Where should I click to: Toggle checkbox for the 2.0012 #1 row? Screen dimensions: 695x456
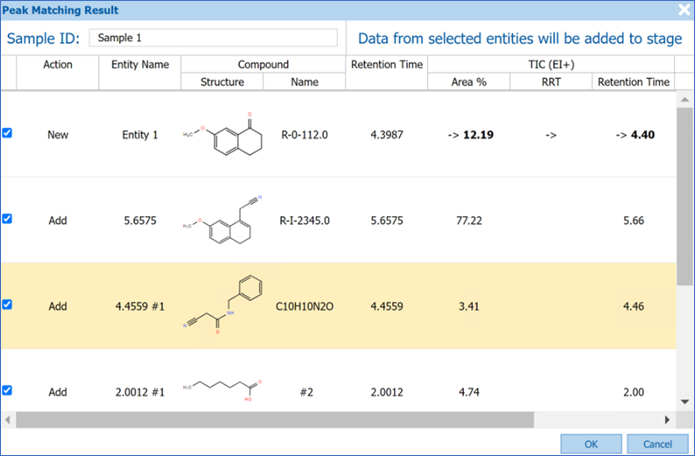point(8,390)
